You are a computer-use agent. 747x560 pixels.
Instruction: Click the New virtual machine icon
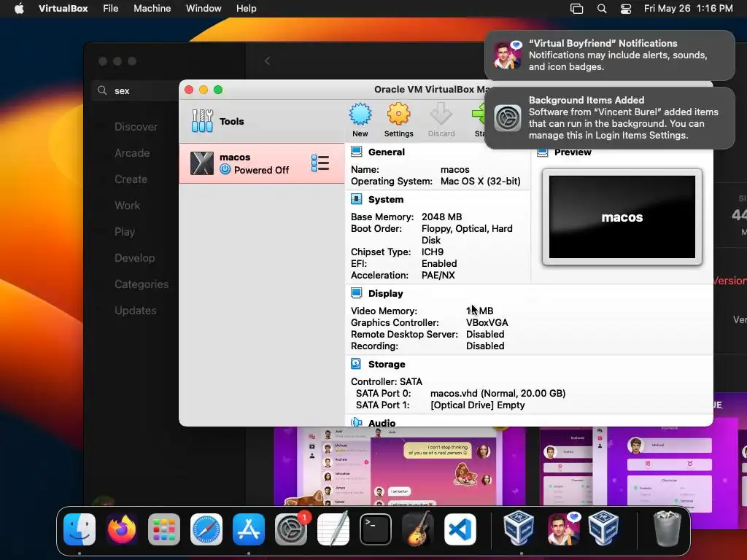pyautogui.click(x=360, y=114)
